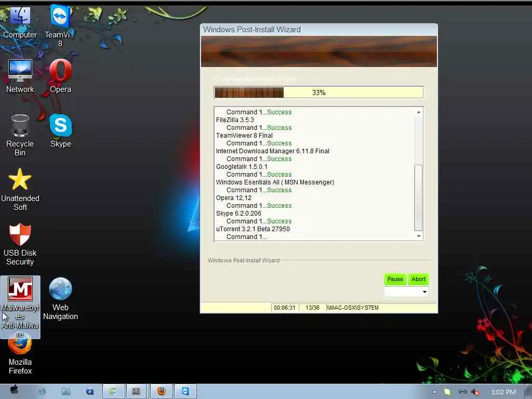The image size is (532, 399).
Task: Abort the installation process
Action: point(418,279)
